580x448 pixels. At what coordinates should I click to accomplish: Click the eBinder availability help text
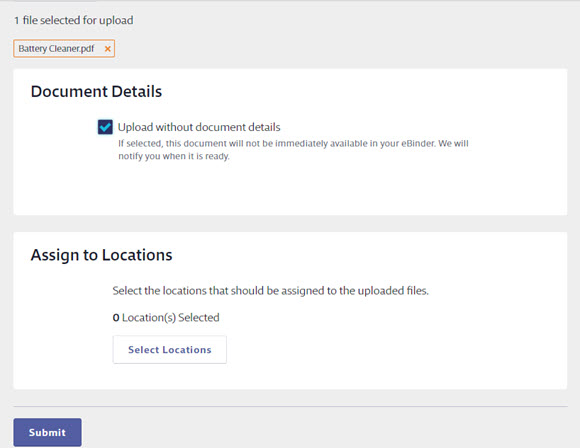(x=293, y=150)
